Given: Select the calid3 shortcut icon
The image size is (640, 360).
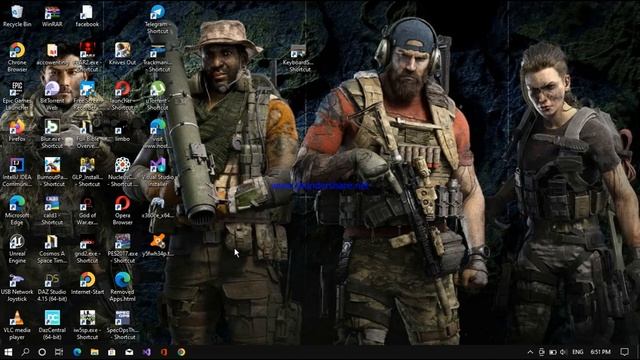Looking at the screenshot, I should click(x=52, y=210).
